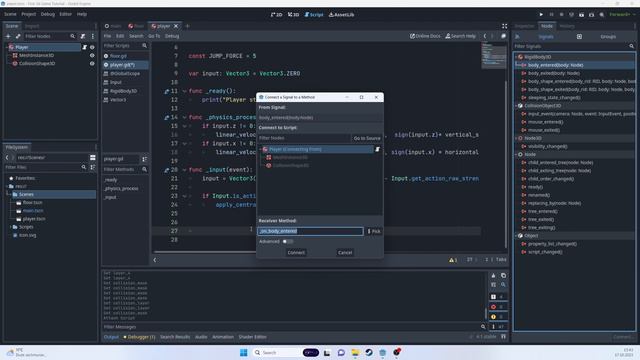The image size is (640, 360).
Task: Select Player node in the connect dialog tree
Action: tap(317, 149)
